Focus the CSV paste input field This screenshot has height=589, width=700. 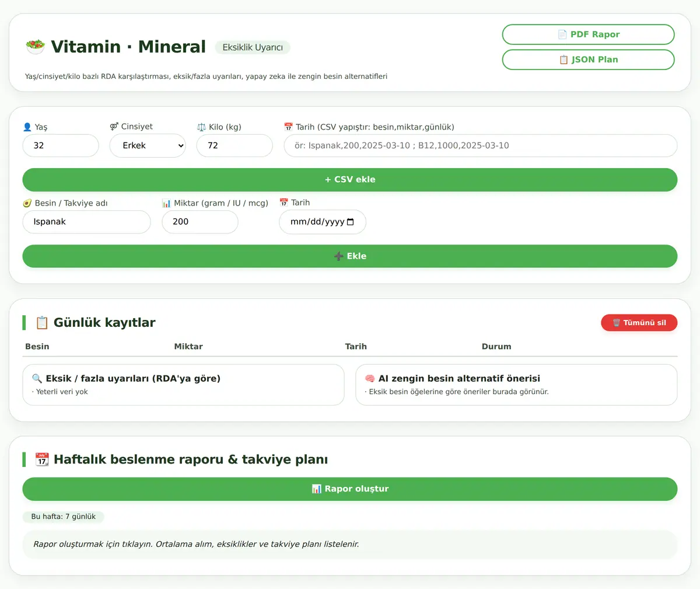point(481,145)
